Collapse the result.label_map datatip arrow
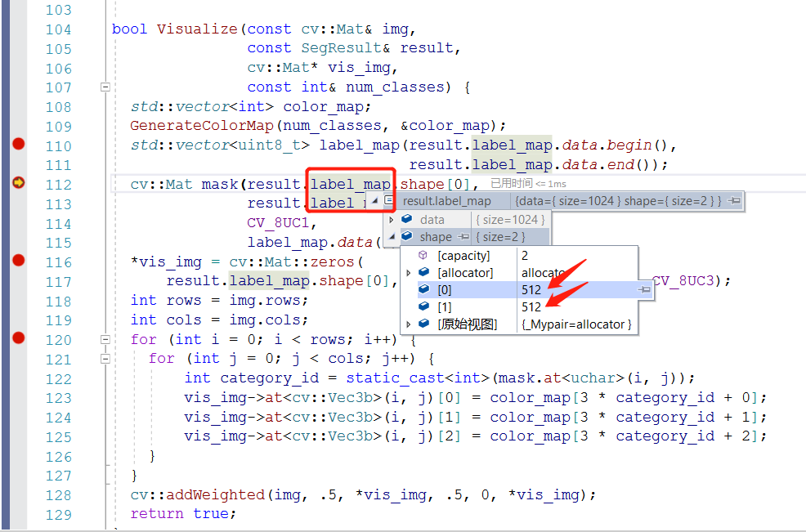 coord(374,201)
